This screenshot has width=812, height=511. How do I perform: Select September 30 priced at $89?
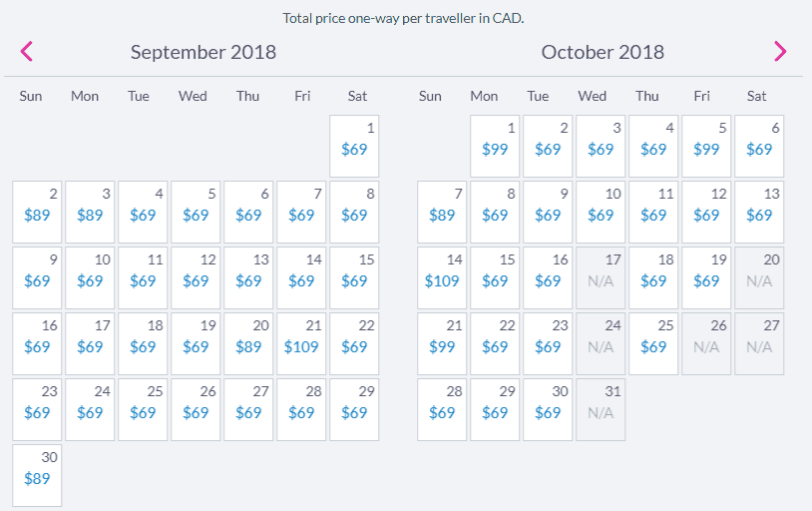(37, 475)
